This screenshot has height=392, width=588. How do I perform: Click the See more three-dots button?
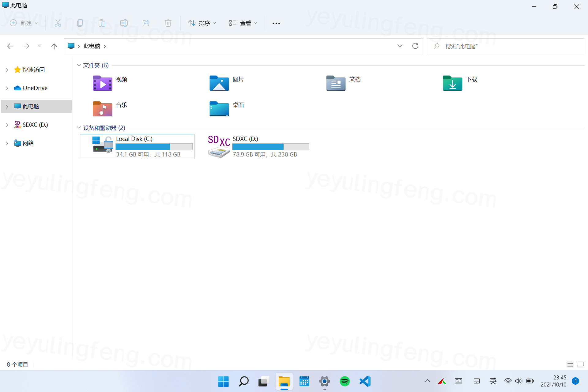(x=276, y=23)
